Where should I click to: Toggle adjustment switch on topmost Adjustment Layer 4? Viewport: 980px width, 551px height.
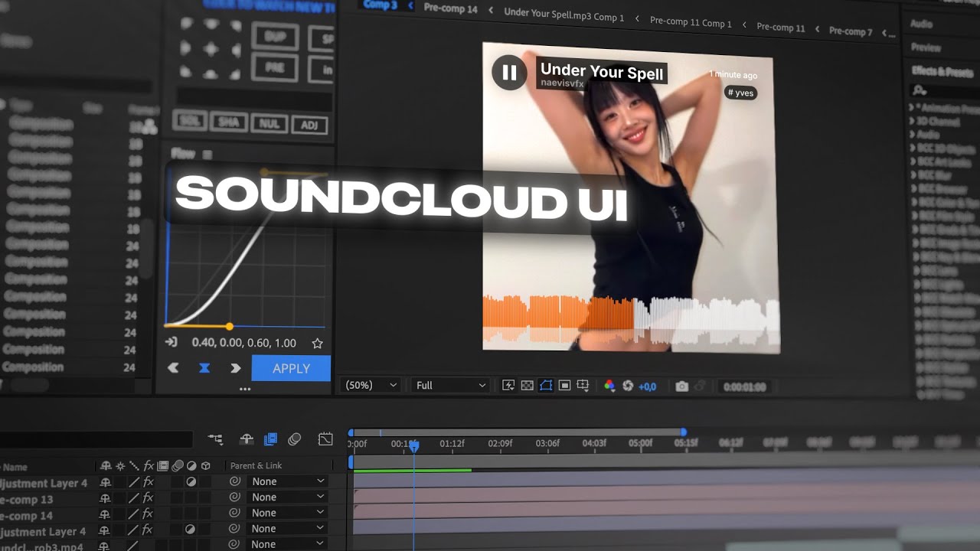click(x=191, y=482)
